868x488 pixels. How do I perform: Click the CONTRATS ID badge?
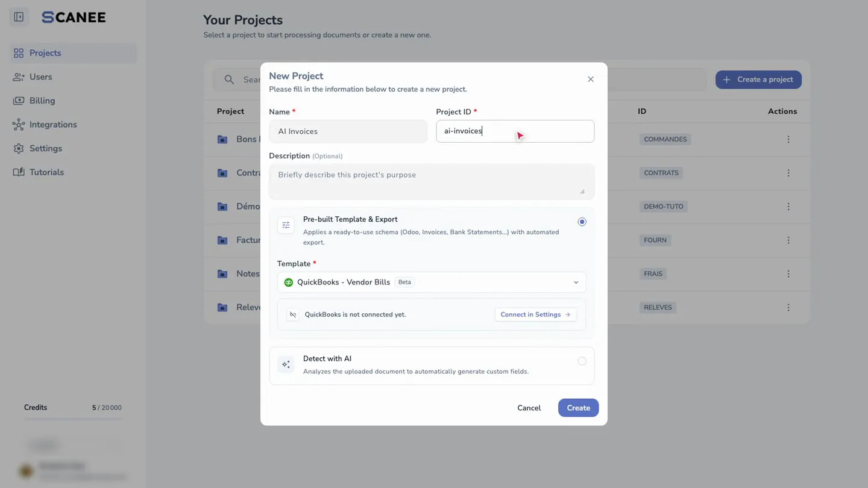[x=661, y=173]
